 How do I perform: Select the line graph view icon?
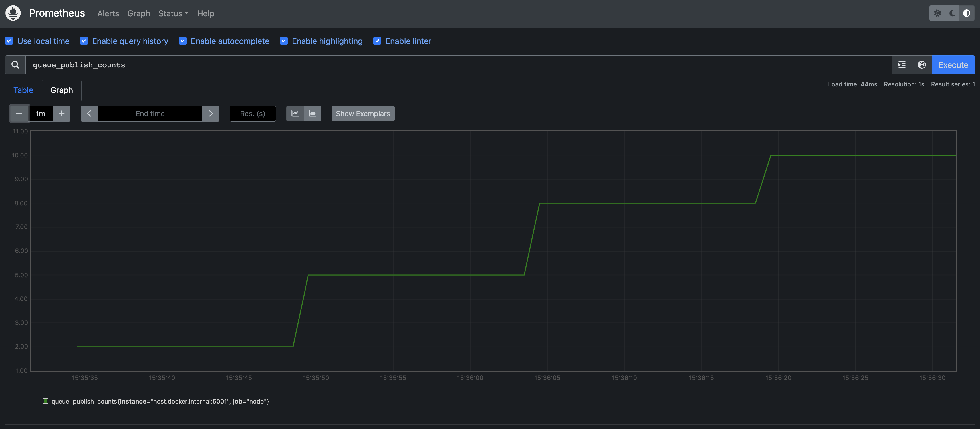[295, 113]
